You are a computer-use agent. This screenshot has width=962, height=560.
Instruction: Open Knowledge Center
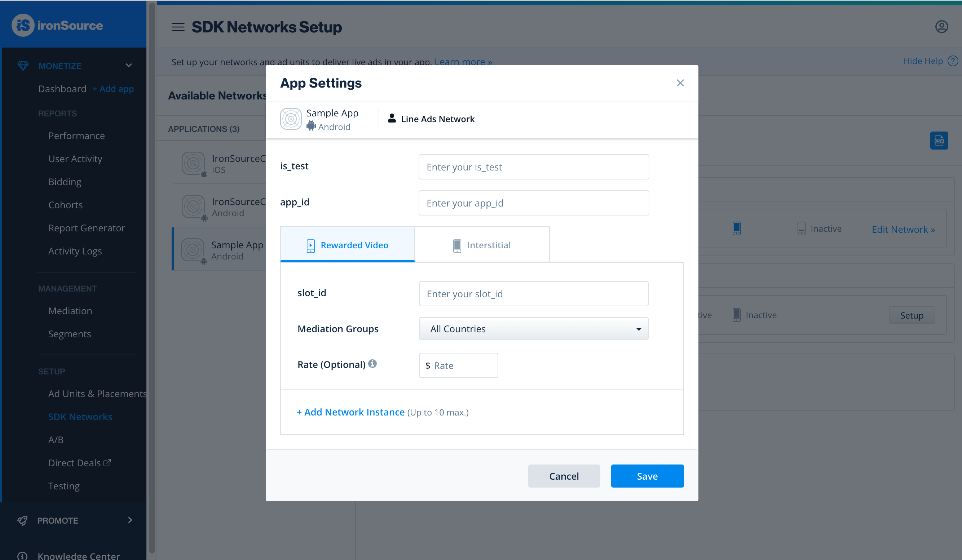(x=79, y=555)
